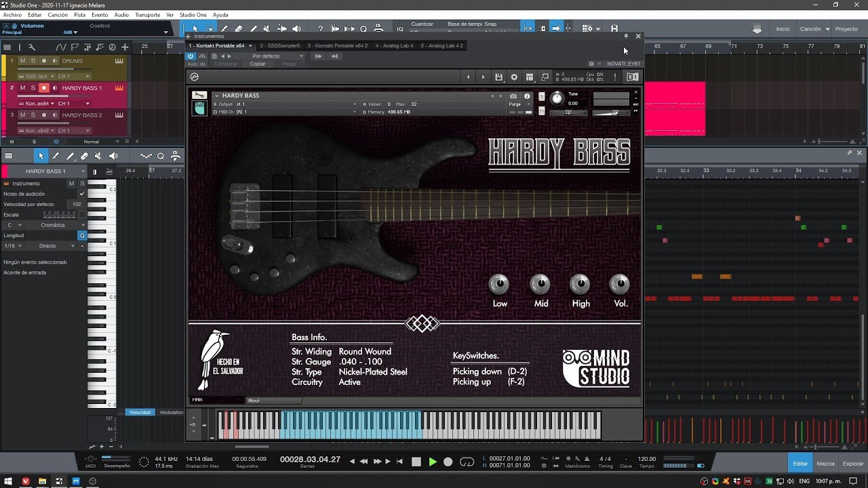
Task: Toggle Kontakt instrument mute M button
Action: click(541, 111)
